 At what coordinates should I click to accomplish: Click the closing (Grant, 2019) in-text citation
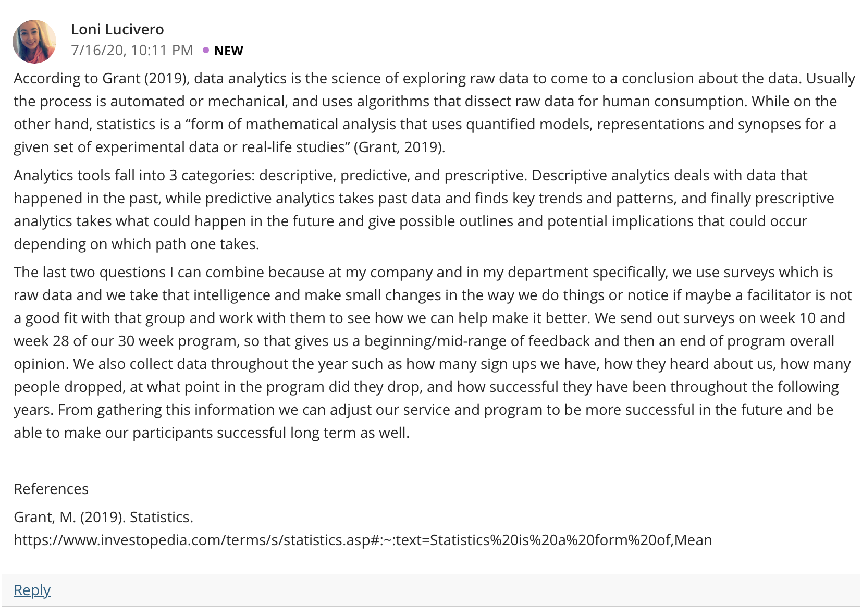coord(399,147)
